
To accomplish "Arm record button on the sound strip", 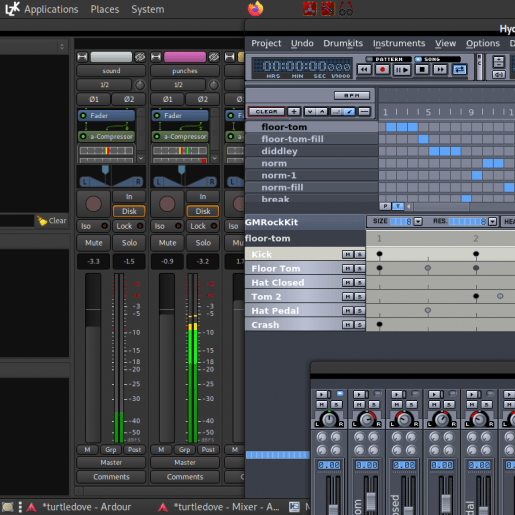I will (94, 204).
